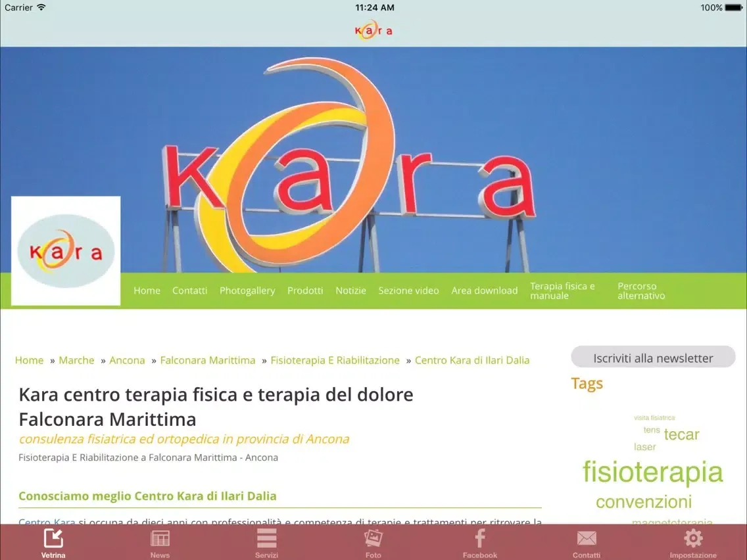
Task: Select the laser tag
Action: (x=644, y=447)
